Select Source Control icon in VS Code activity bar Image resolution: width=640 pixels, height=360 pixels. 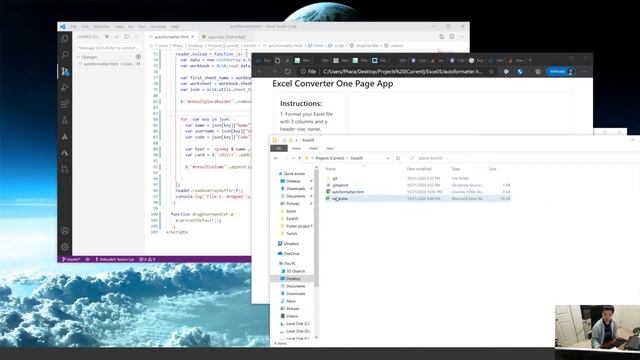pos(64,71)
